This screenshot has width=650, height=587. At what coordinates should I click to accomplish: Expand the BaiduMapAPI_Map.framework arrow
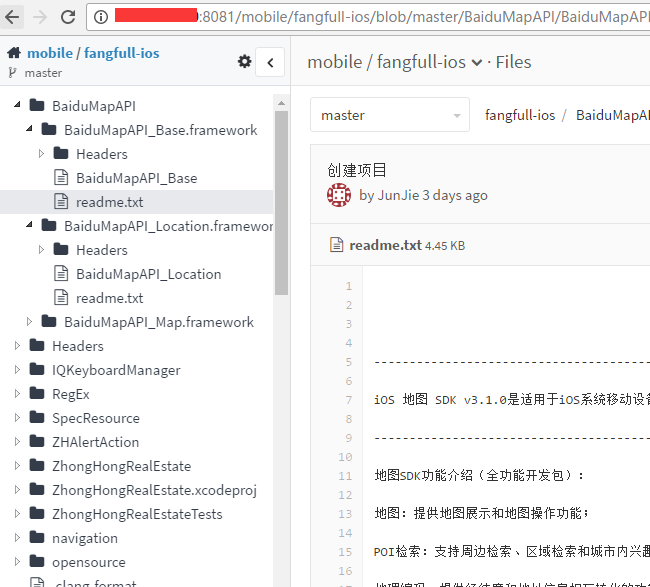[x=29, y=322]
